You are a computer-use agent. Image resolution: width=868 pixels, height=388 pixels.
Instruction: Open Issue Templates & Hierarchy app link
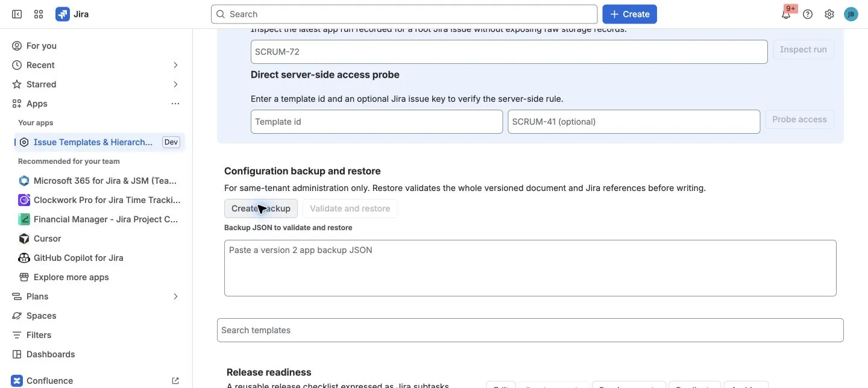pos(93,142)
